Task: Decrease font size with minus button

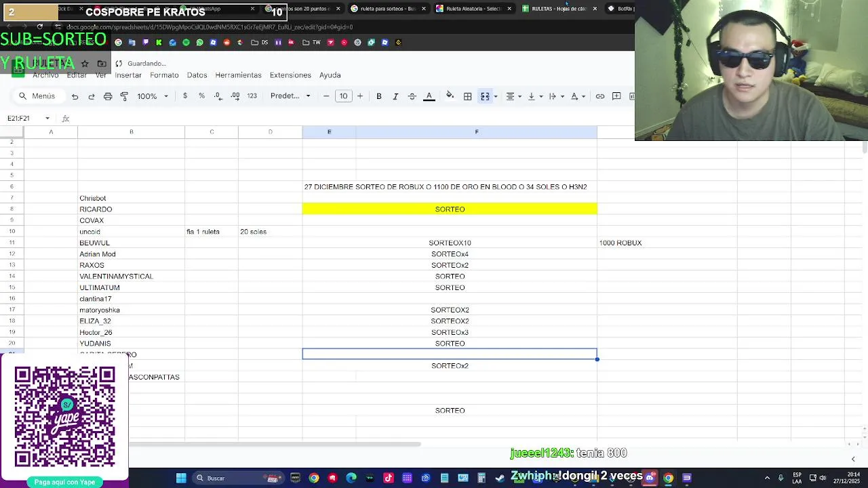Action: (326, 96)
